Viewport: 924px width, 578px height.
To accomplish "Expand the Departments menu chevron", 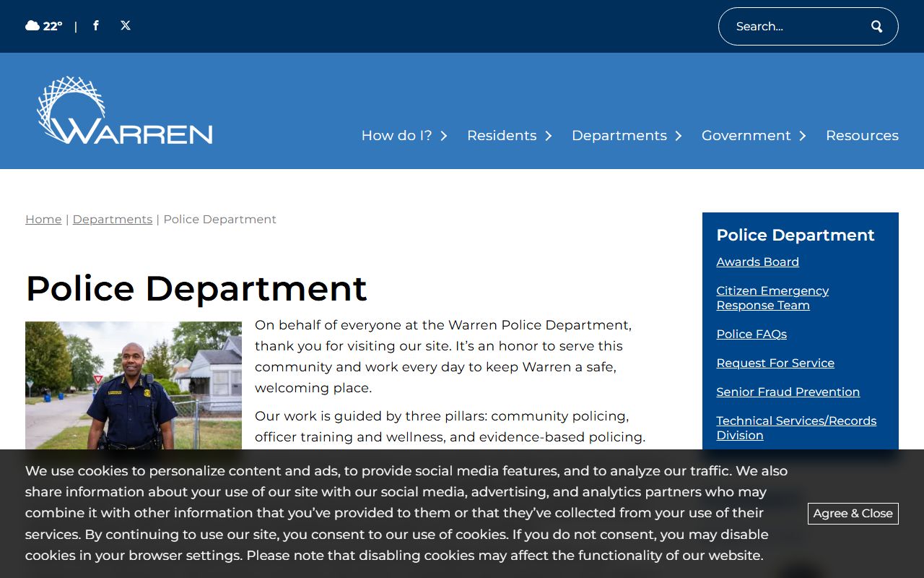I will pos(678,136).
